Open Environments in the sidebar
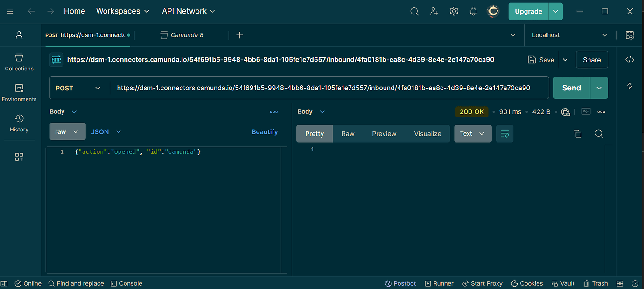This screenshot has height=289, width=644. (19, 93)
